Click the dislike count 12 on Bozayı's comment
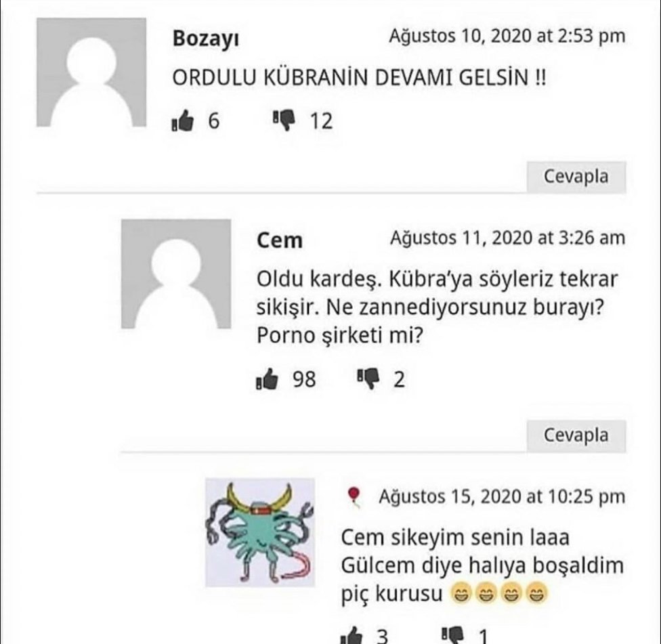The height and width of the screenshot is (644, 661). 321,121
